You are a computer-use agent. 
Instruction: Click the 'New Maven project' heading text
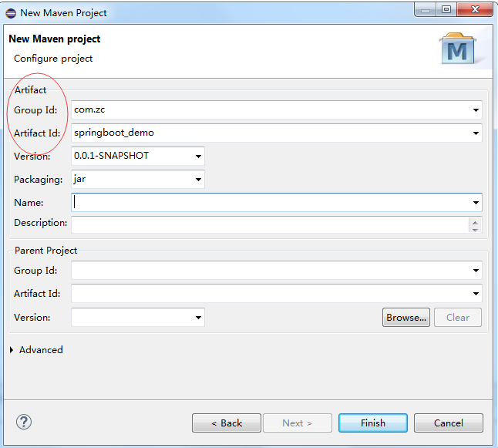click(x=54, y=39)
